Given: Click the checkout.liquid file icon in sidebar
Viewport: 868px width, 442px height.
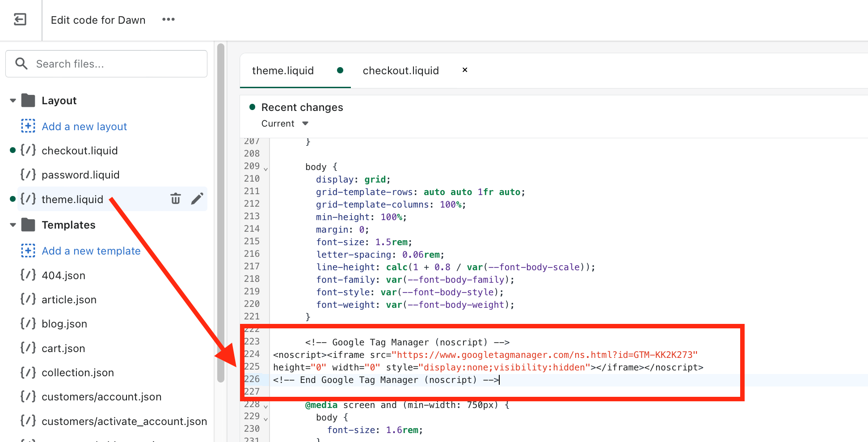Looking at the screenshot, I should point(28,150).
